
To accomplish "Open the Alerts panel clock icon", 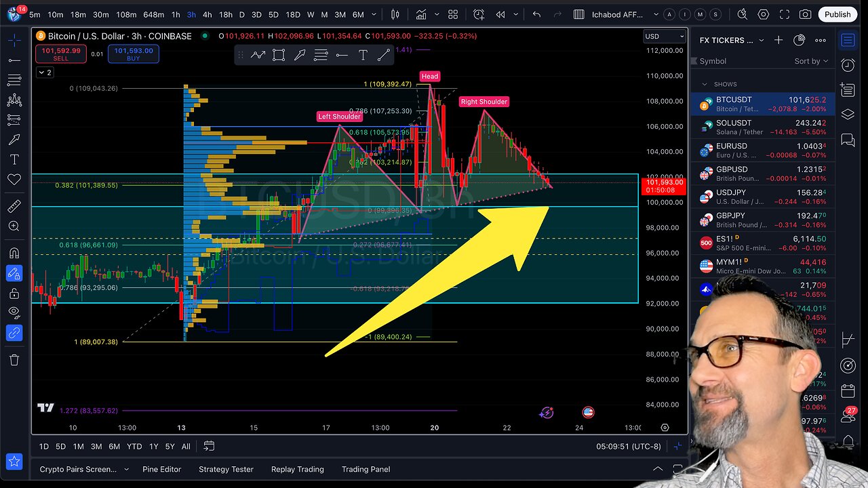I will point(848,65).
